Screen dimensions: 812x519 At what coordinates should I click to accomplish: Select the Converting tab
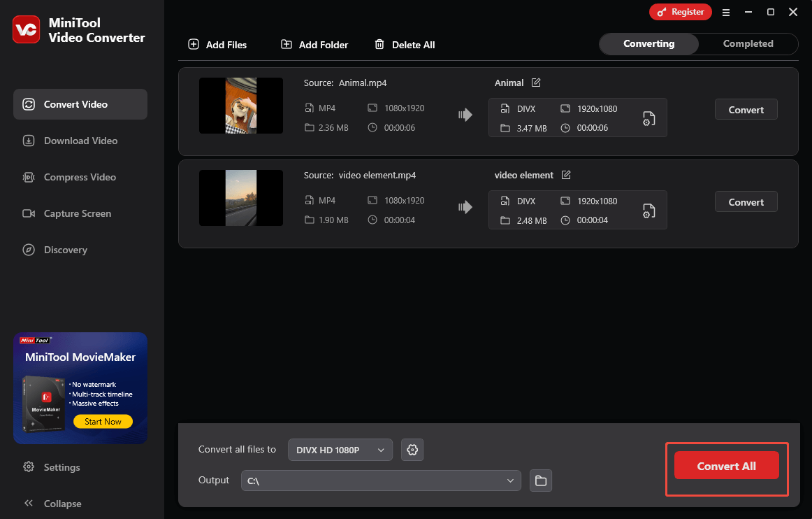click(648, 43)
